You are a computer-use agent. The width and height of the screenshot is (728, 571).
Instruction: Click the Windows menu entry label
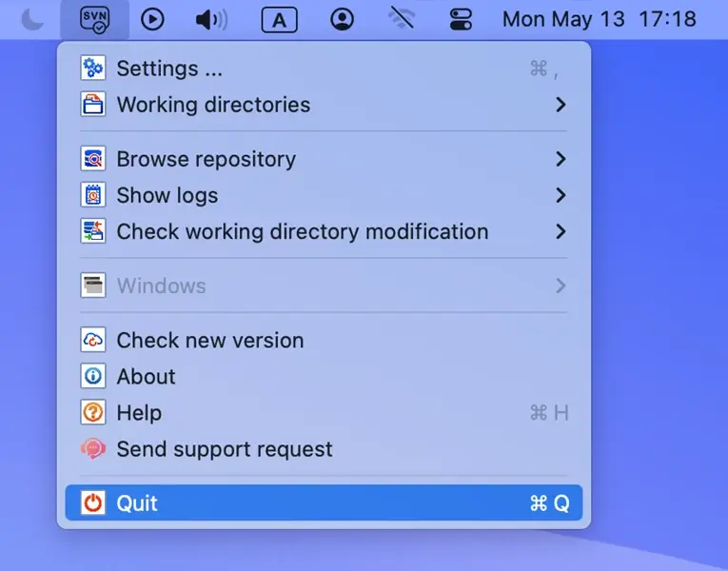[161, 285]
